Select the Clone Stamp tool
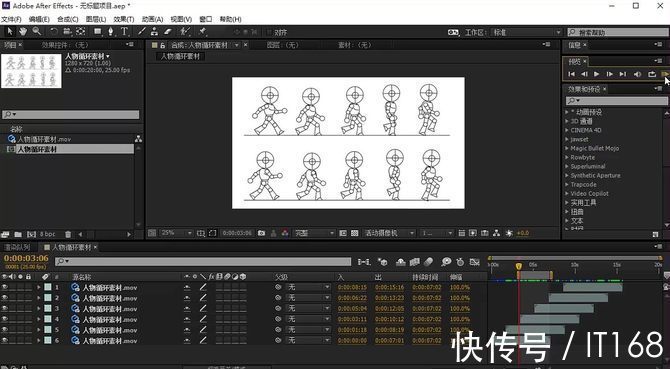Viewport: 670px width, 369px height. tap(154, 32)
